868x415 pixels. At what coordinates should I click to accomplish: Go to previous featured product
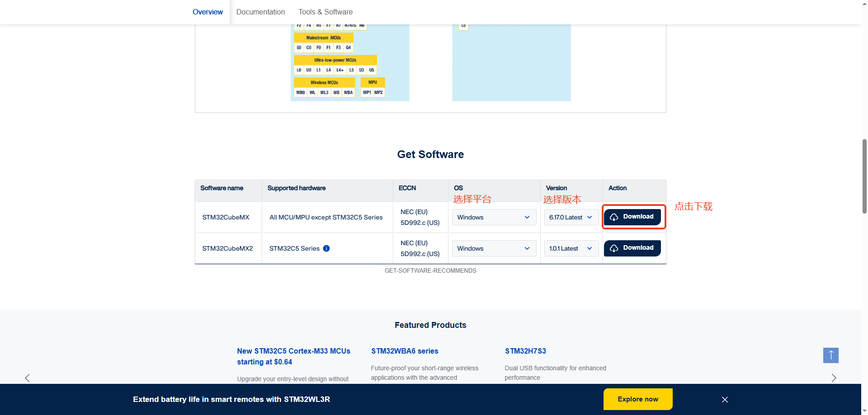(x=27, y=378)
